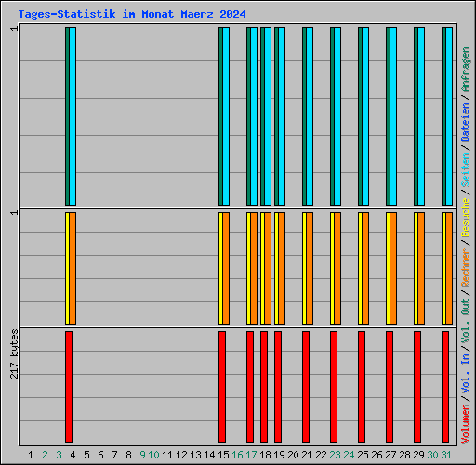
Task: Click the blue Dateien legend label
Action: (x=465, y=122)
